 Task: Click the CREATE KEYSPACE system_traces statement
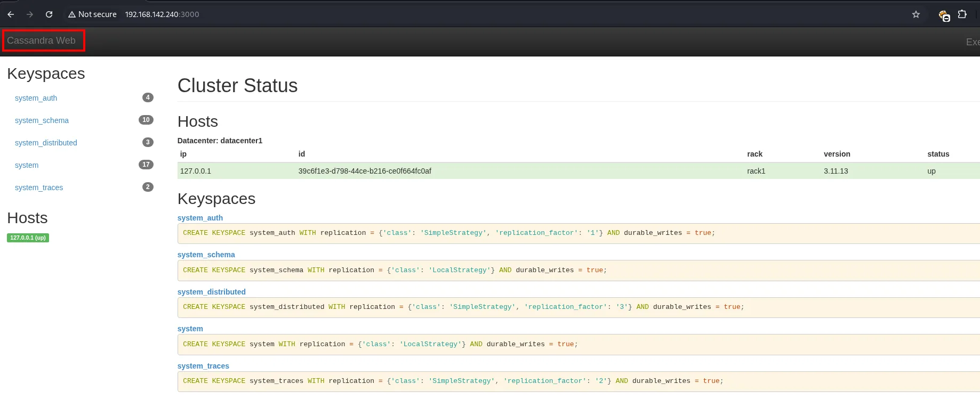coord(453,381)
